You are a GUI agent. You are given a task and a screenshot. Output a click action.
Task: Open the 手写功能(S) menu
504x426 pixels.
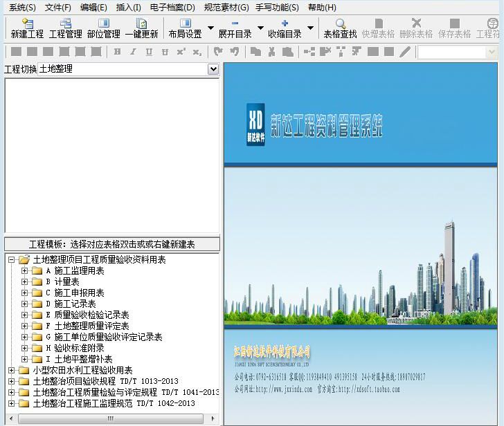click(277, 8)
